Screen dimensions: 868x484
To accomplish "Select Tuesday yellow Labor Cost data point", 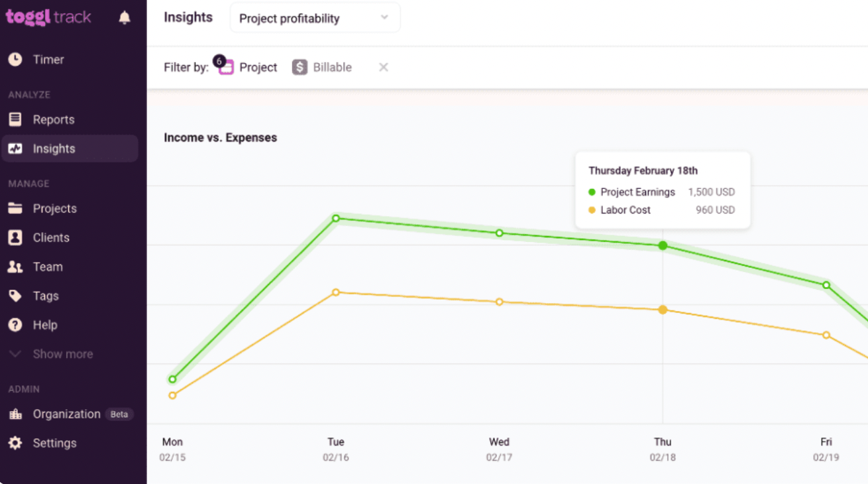I will 336,292.
